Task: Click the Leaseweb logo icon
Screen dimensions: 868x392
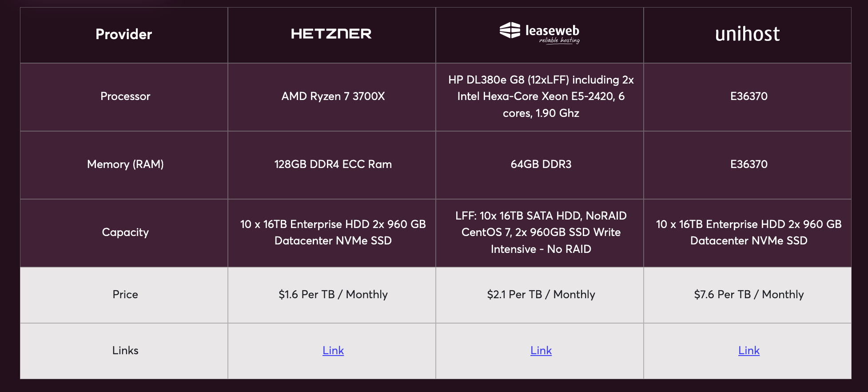Action: pyautogui.click(x=510, y=30)
